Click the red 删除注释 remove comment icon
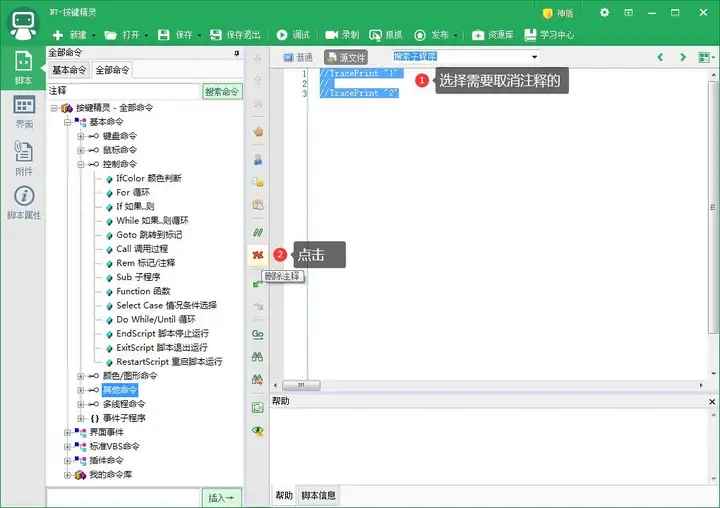 click(x=258, y=255)
